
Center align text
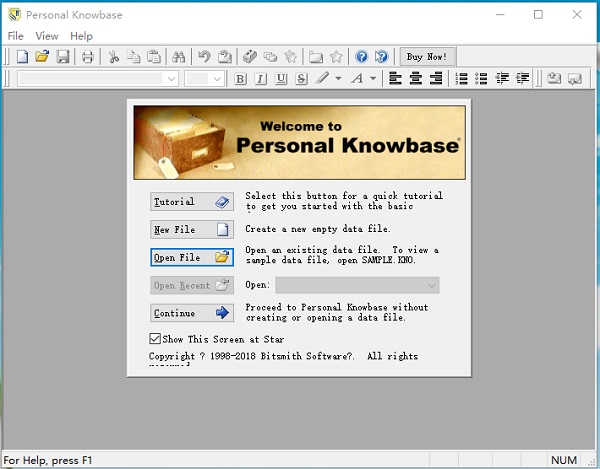[x=416, y=78]
